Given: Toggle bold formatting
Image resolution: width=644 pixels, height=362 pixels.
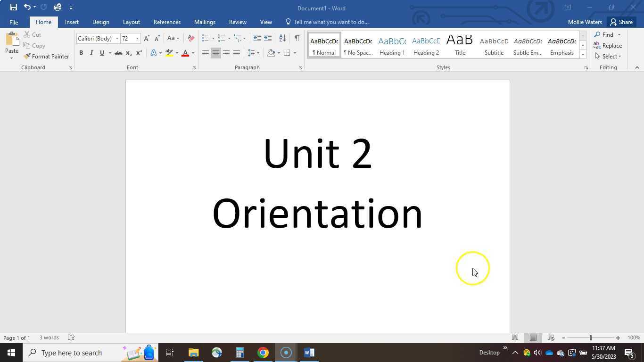Looking at the screenshot, I should [81, 53].
